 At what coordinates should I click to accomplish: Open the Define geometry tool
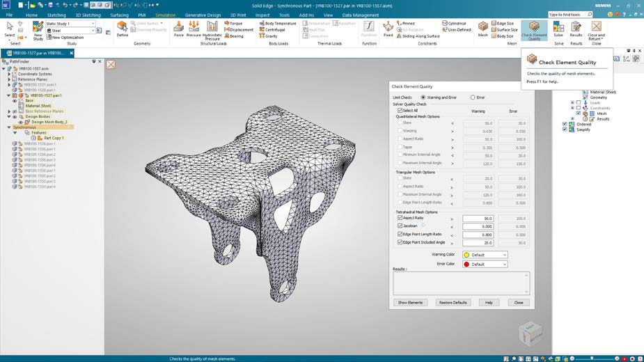point(123,29)
